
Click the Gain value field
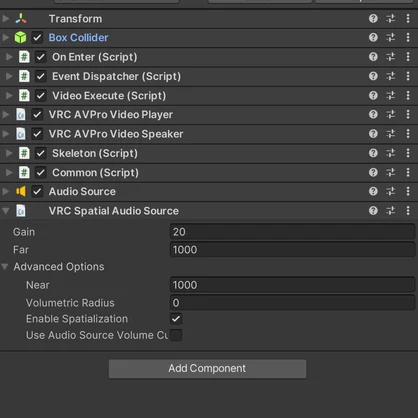[292, 232]
